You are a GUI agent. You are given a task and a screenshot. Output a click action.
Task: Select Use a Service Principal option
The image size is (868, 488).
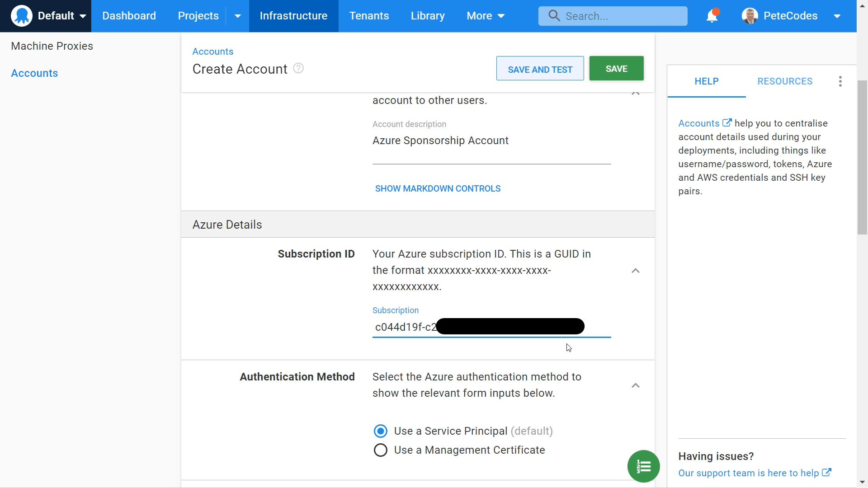[x=381, y=432]
